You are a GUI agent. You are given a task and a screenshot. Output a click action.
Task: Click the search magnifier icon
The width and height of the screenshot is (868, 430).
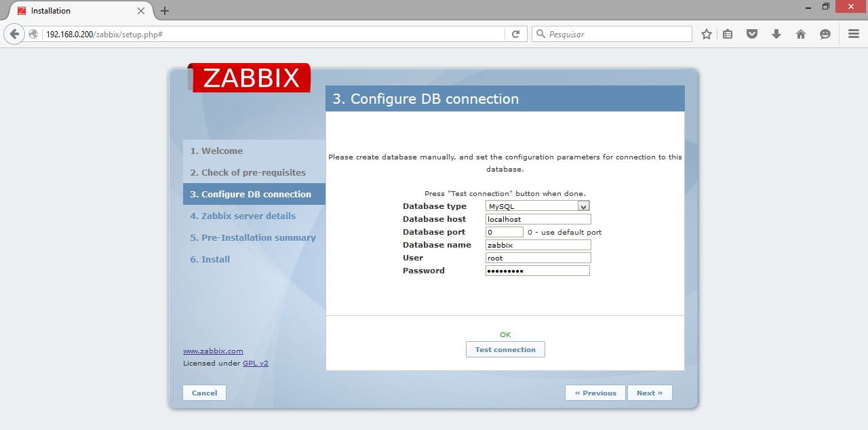click(x=540, y=34)
